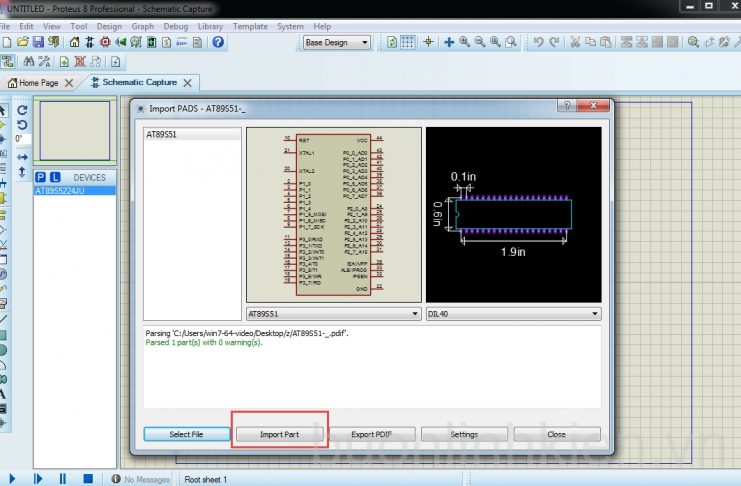Click the dialog help question button
This screenshot has height=486, width=741.
(567, 105)
